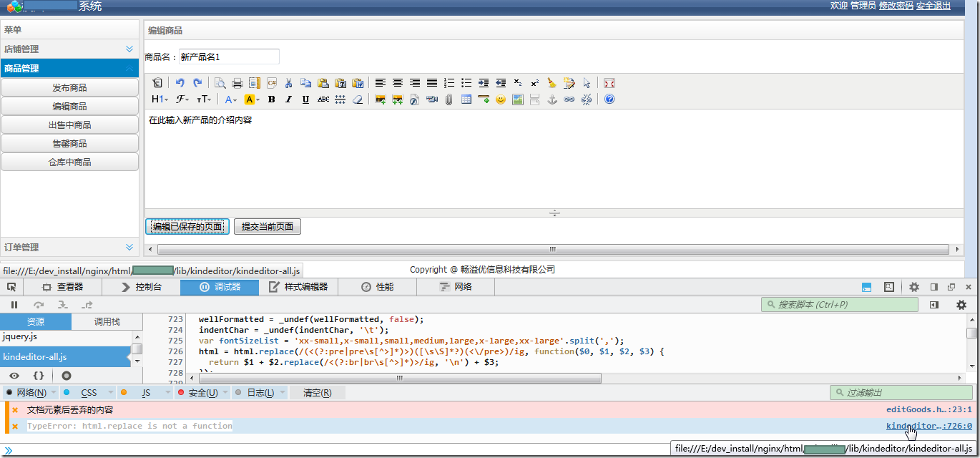The image size is (980, 458).
Task: Click the 安全退出 logout link
Action: click(x=934, y=6)
